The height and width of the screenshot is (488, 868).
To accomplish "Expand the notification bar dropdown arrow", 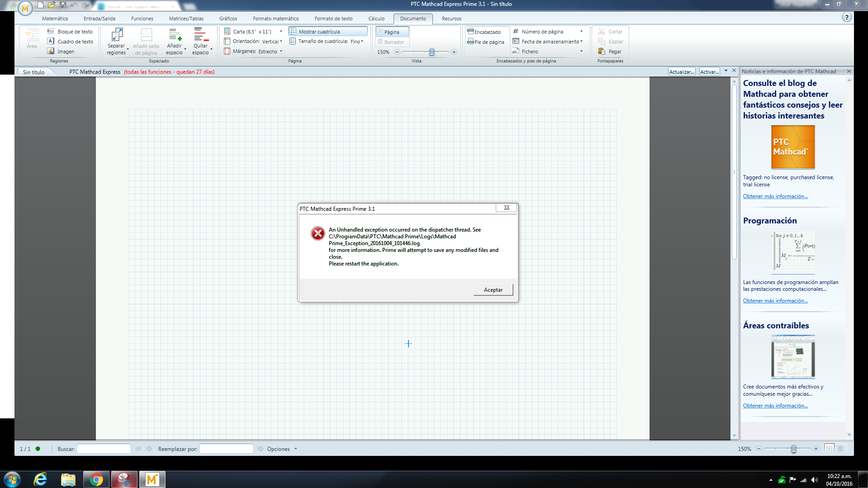I will (x=726, y=71).
